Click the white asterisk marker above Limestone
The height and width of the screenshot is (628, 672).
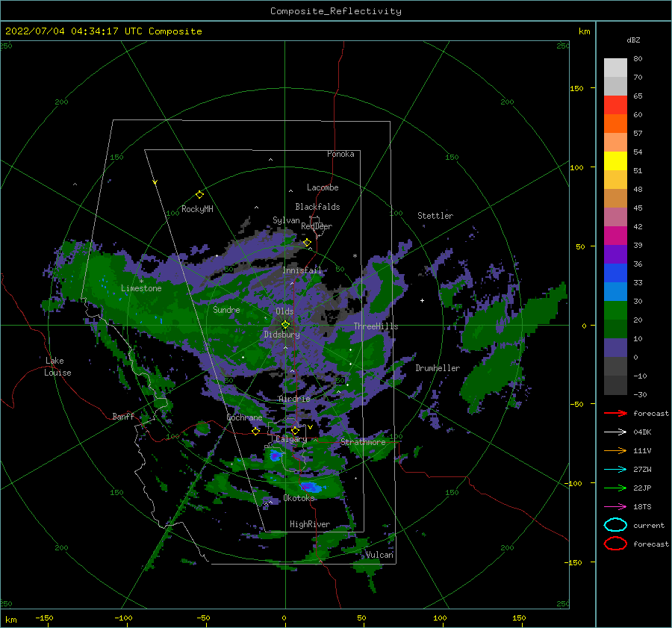click(141, 282)
